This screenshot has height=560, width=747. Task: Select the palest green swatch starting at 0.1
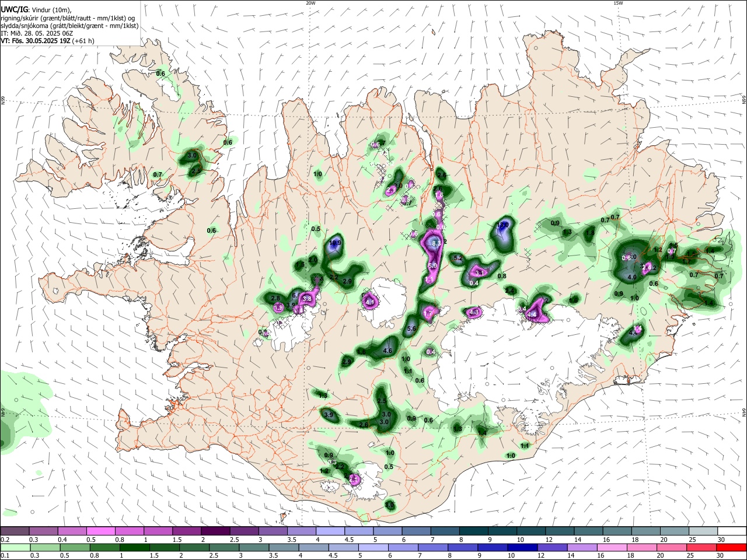point(15,547)
